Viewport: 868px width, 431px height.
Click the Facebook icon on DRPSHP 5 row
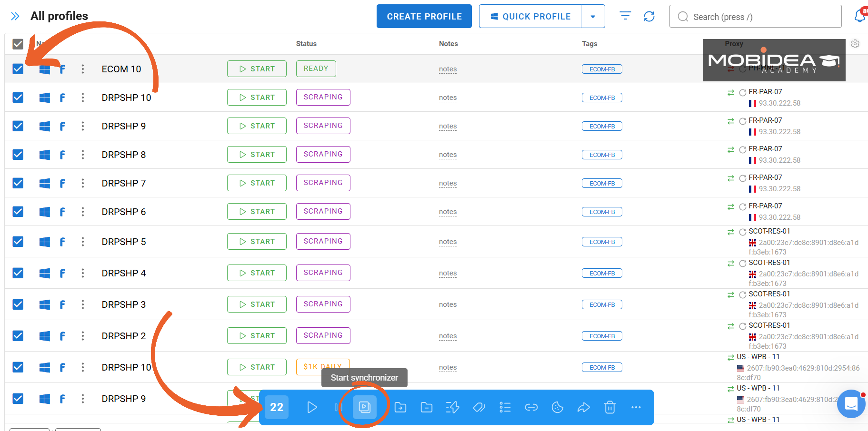(62, 242)
